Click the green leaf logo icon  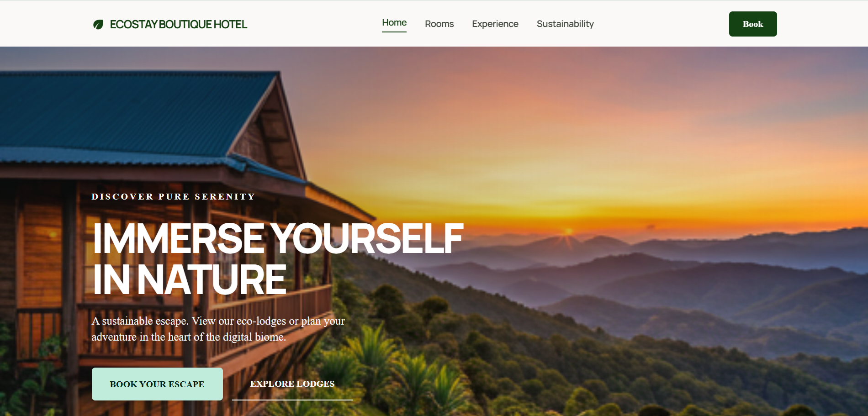click(x=98, y=25)
